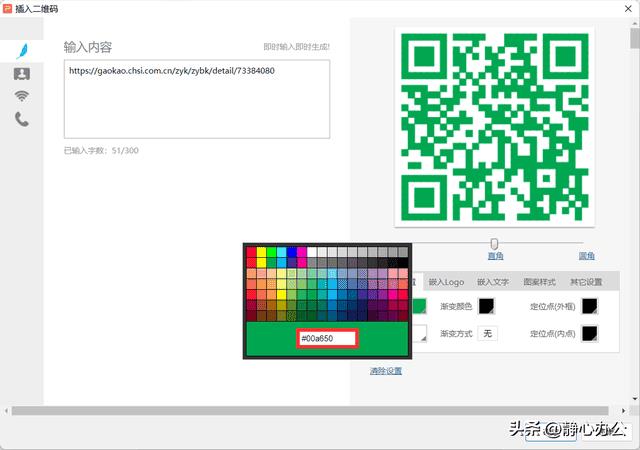Click the 清除设置 link
The image size is (640, 450).
point(386,371)
